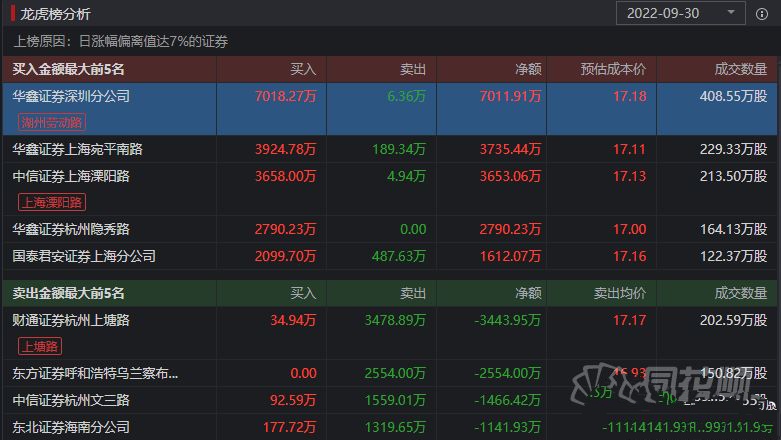Click 净额 header in top-sellers table
The width and height of the screenshot is (781, 440).
point(528,293)
